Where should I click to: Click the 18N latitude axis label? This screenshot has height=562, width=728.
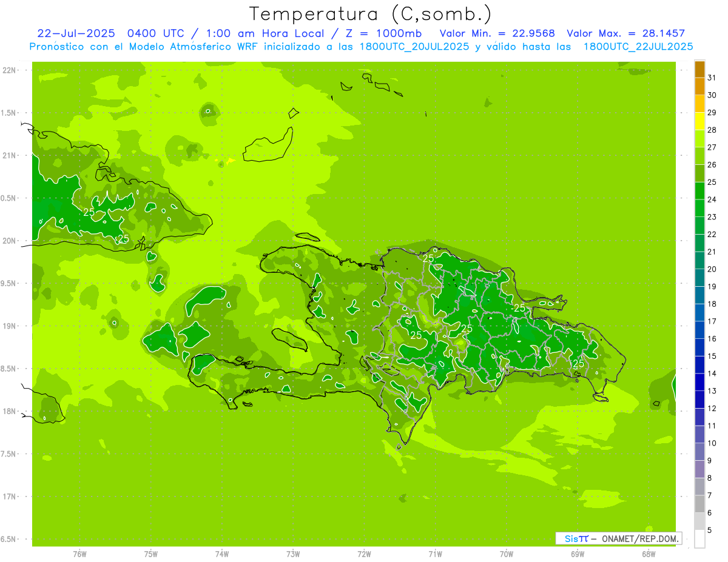pyautogui.click(x=9, y=411)
